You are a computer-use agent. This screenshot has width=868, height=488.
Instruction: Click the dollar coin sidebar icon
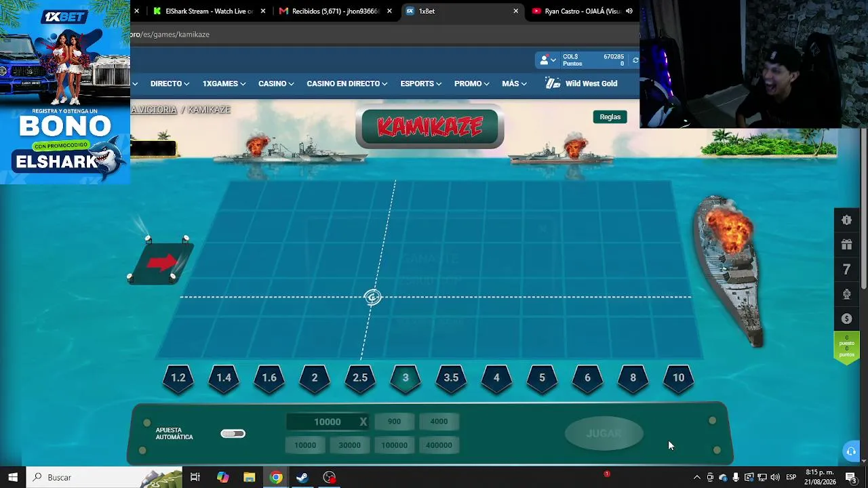click(x=846, y=319)
